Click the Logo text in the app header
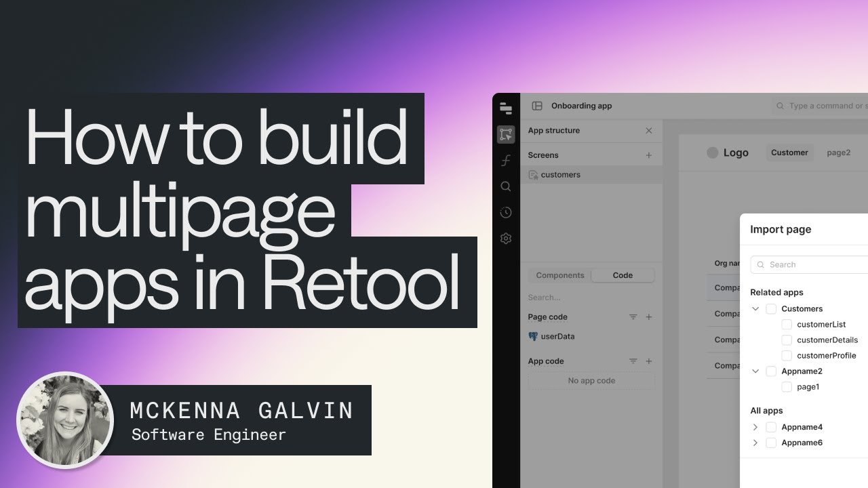This screenshot has width=868, height=488. click(x=736, y=152)
